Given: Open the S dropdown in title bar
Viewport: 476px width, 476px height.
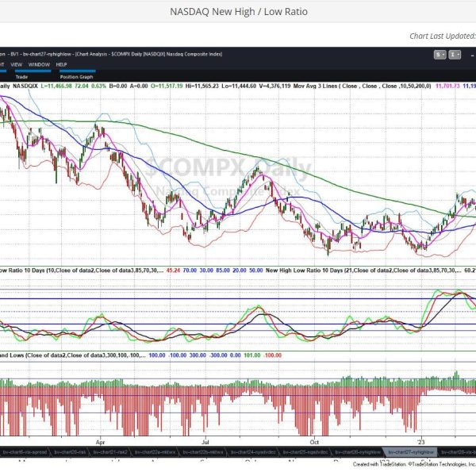Looking at the screenshot, I should [x=440, y=55].
